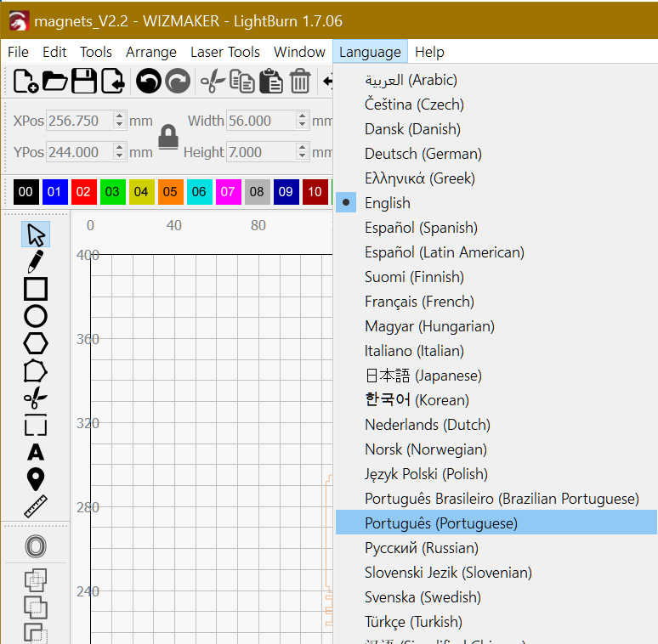The image size is (658, 644).
Task: Choose Arabic language entry
Action: 496,80
